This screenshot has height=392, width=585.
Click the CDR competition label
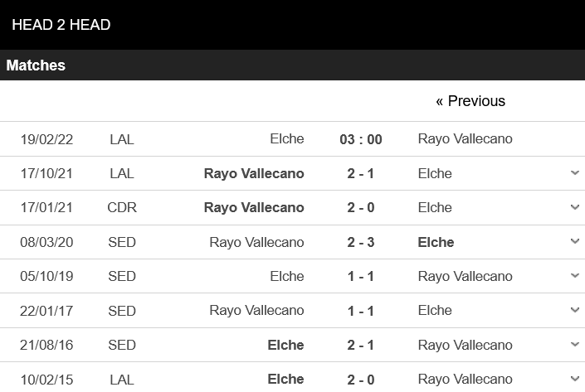pos(122,207)
